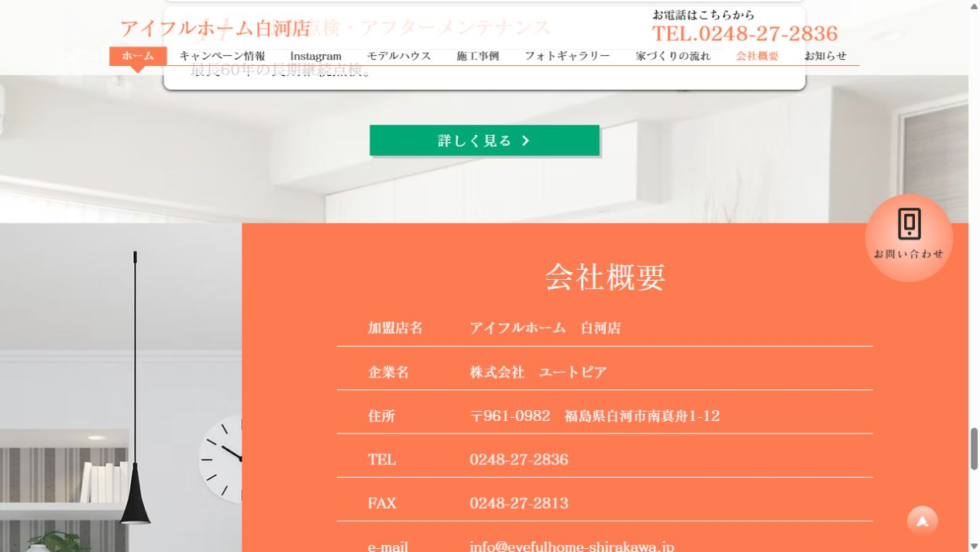Image resolution: width=980 pixels, height=552 pixels.
Task: Click the 0248-27-2836 table value
Action: click(x=519, y=460)
